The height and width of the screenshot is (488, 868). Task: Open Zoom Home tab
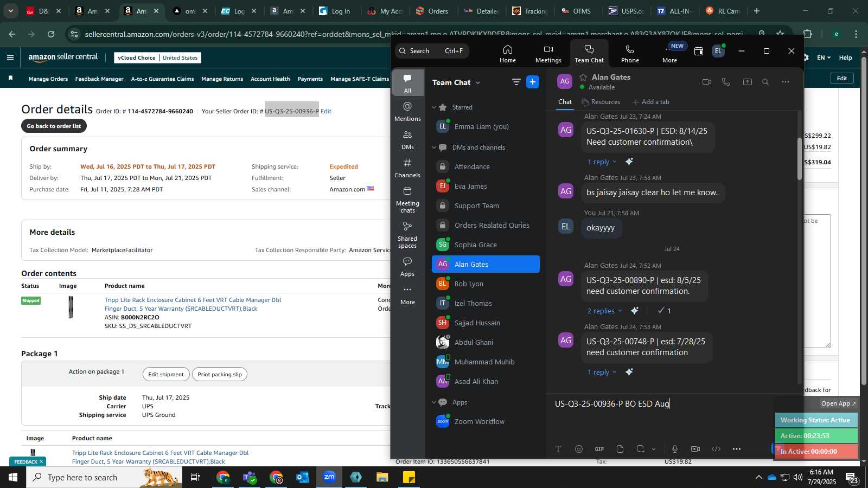pyautogui.click(x=508, y=54)
